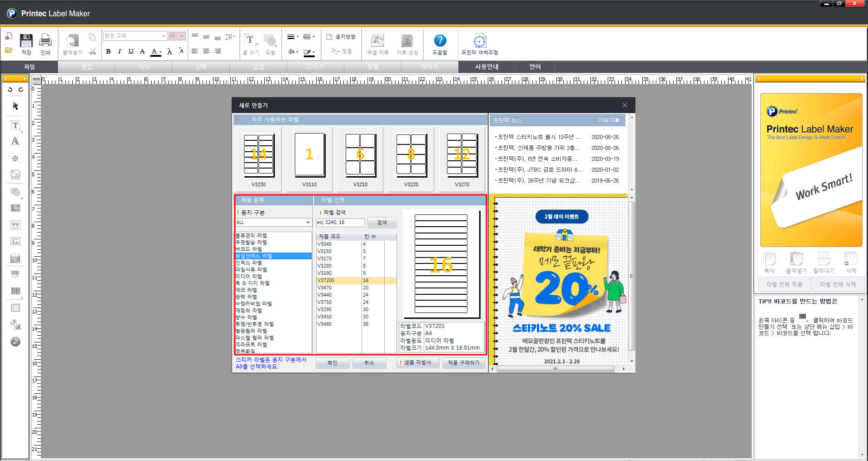This screenshot has height=461, width=868.
Task: Select the table grid tool
Action: [15, 307]
